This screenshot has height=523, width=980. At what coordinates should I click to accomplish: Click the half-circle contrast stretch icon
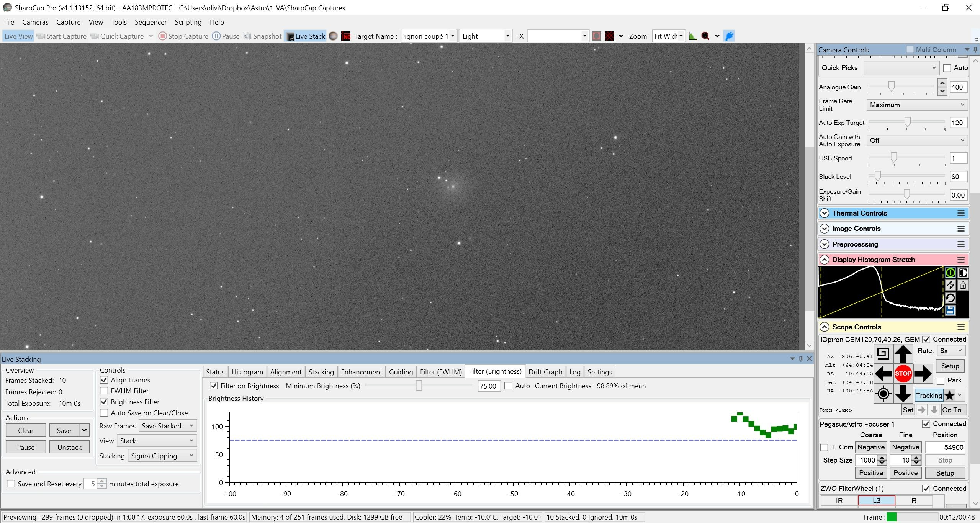click(963, 273)
